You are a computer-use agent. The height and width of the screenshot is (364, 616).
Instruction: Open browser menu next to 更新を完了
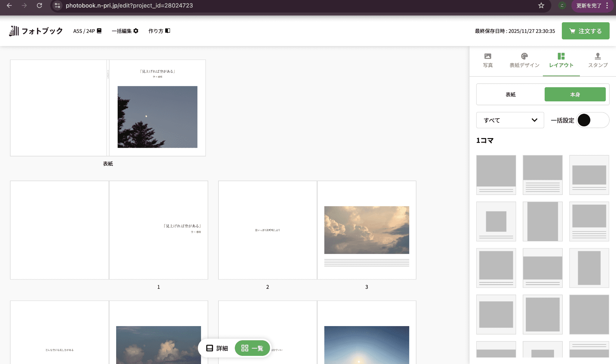pyautogui.click(x=607, y=5)
